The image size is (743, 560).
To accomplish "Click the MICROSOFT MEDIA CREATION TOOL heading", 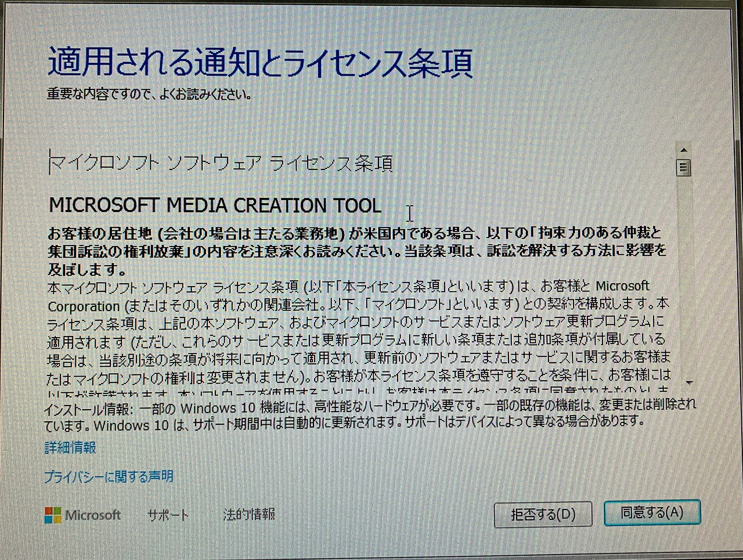I will [x=215, y=205].
